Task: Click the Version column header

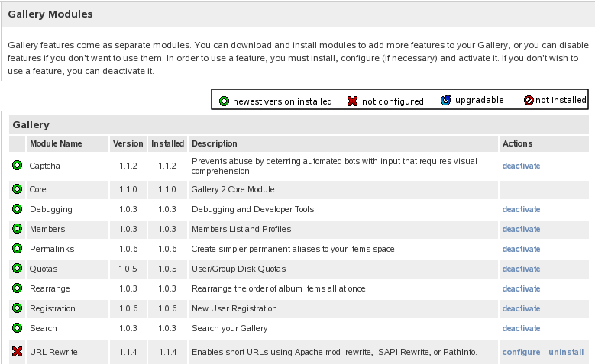Action: (128, 143)
